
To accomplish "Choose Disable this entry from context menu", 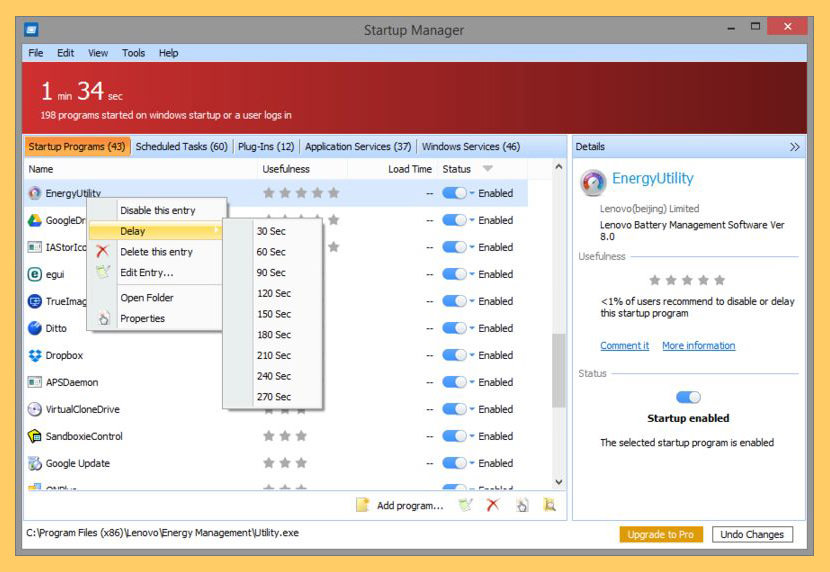I will (158, 211).
